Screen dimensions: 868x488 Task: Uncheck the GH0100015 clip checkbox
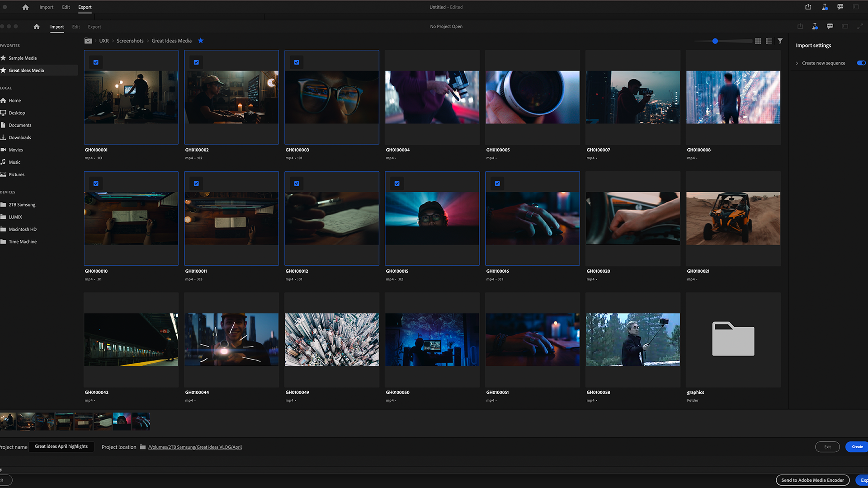point(397,183)
